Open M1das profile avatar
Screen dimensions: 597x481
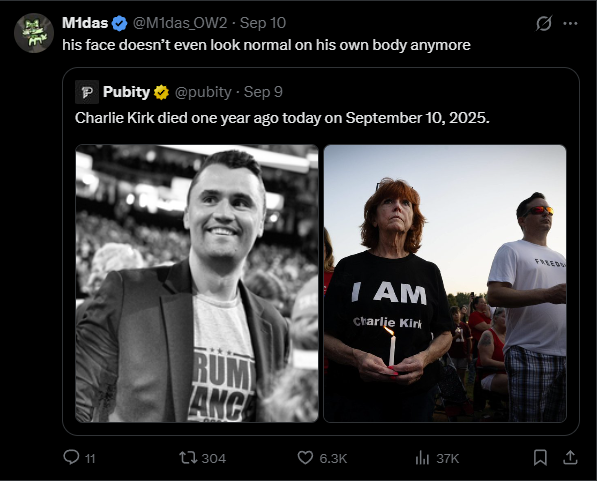click(x=34, y=33)
